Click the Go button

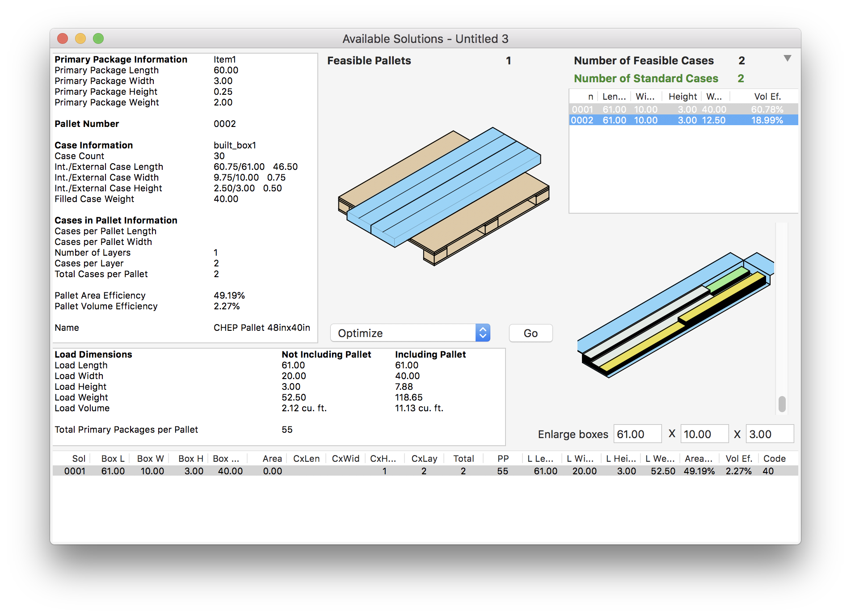[531, 333]
